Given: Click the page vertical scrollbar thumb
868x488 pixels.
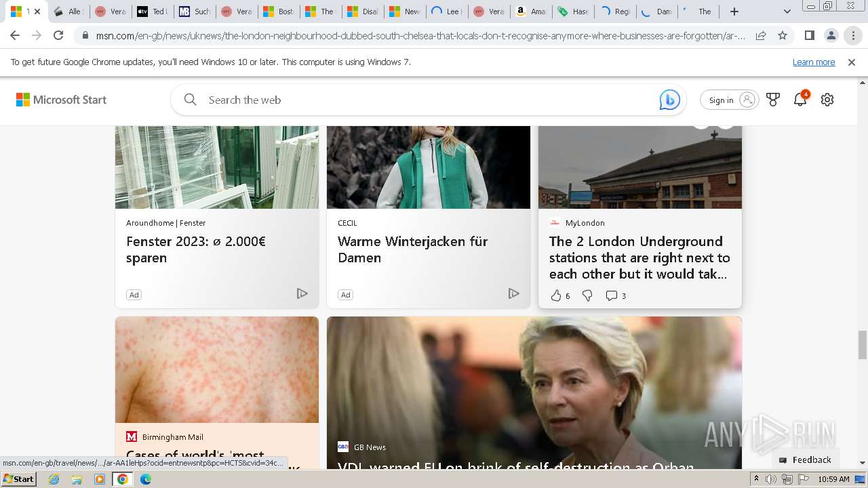Looking at the screenshot, I should click(863, 345).
